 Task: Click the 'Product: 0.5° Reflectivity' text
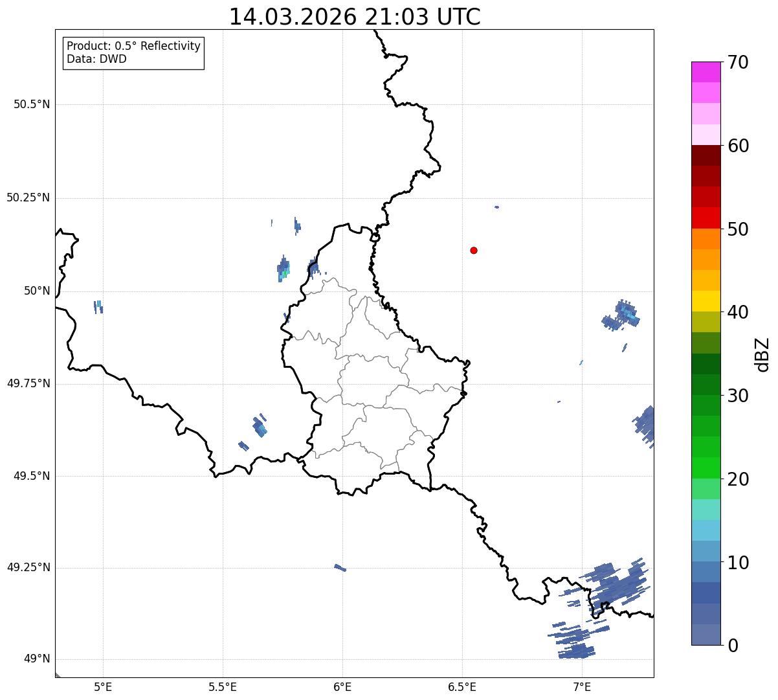[x=133, y=47]
